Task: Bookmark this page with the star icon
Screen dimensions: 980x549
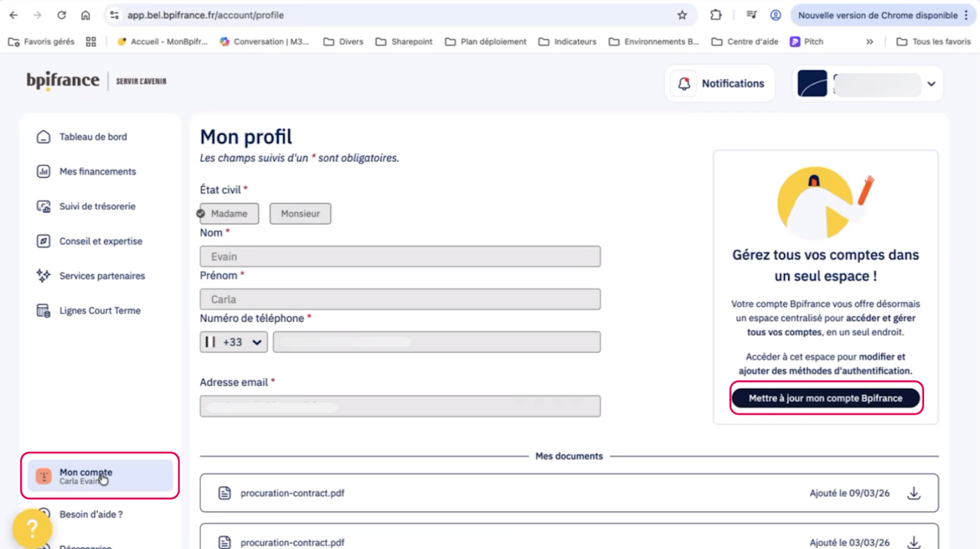Action: (x=682, y=15)
